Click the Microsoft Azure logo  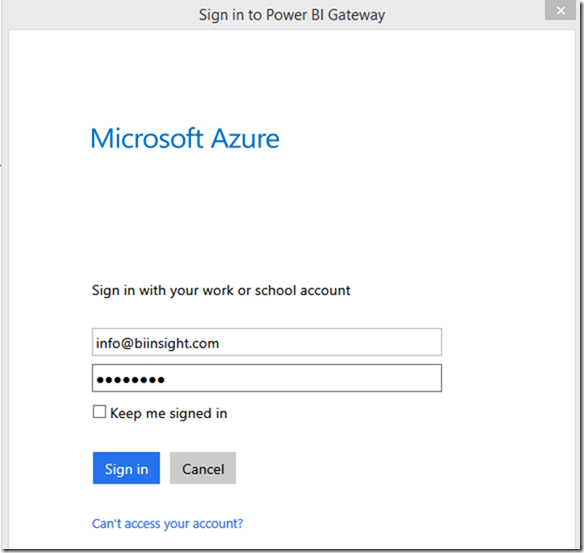(x=185, y=139)
